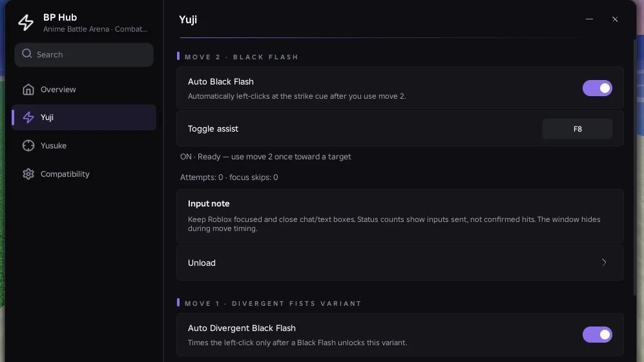Select the Yuji sidebar item
The width and height of the screenshot is (644, 362).
(84, 117)
